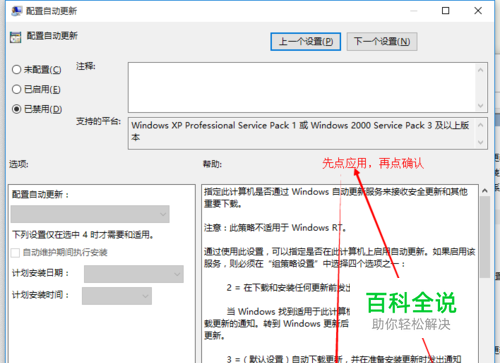Open the 计划安装时间 dropdown
500x363 pixels.
tap(117, 296)
